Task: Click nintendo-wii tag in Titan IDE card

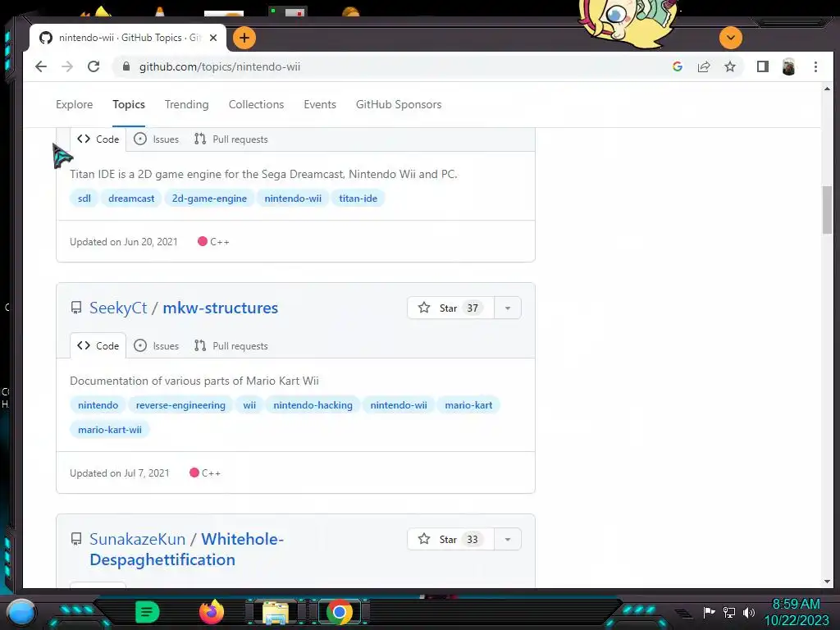Action: (293, 199)
